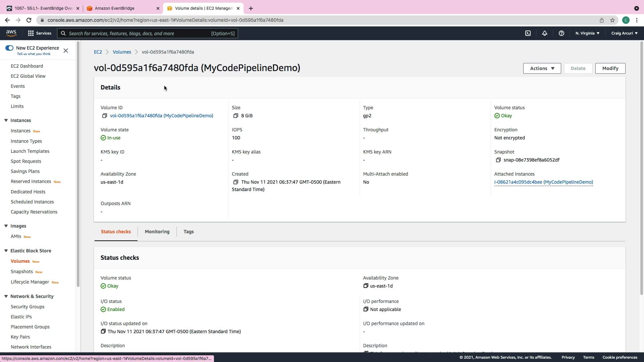Copy the Size value 8 GiB

[x=235, y=116]
